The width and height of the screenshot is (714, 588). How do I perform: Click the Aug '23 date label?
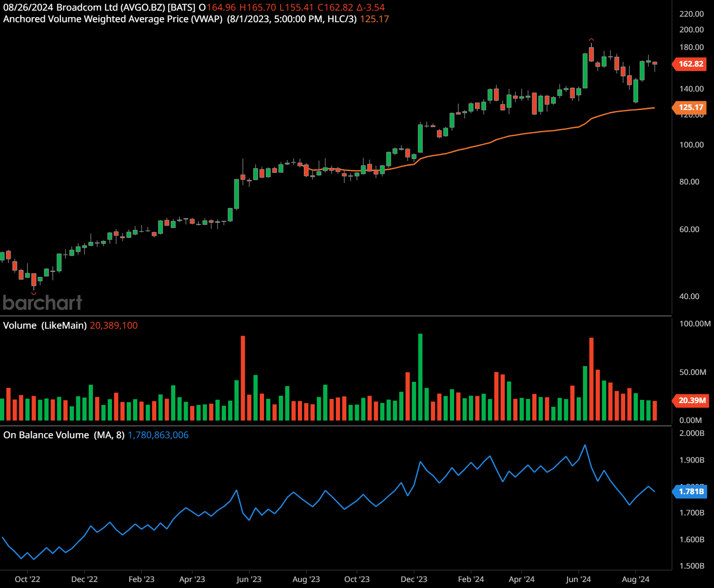point(306,579)
